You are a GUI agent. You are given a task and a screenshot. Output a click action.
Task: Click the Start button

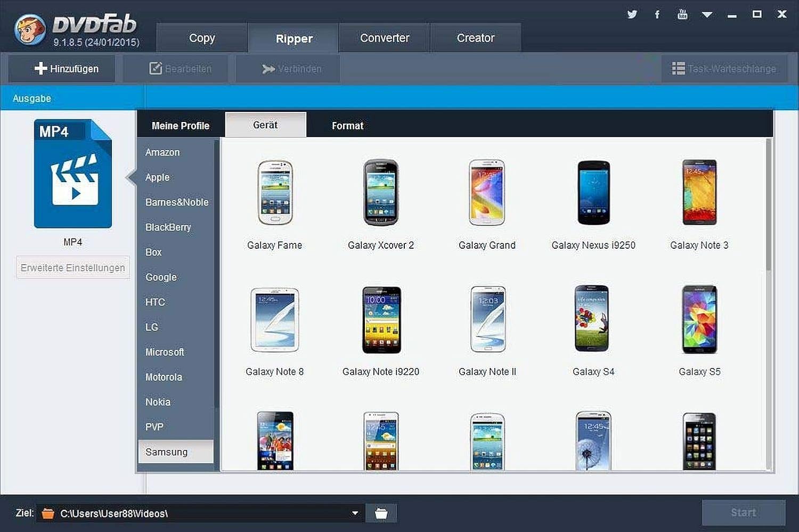point(744,512)
